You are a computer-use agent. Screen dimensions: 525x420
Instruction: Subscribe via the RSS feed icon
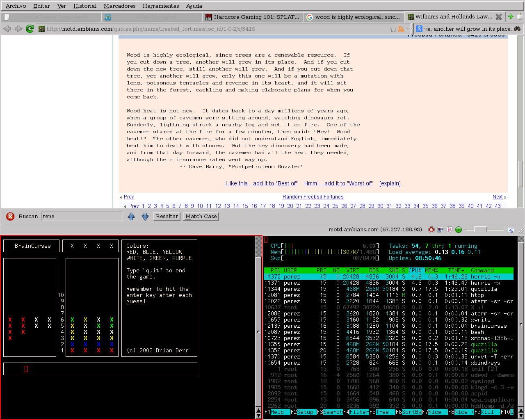pos(401,29)
